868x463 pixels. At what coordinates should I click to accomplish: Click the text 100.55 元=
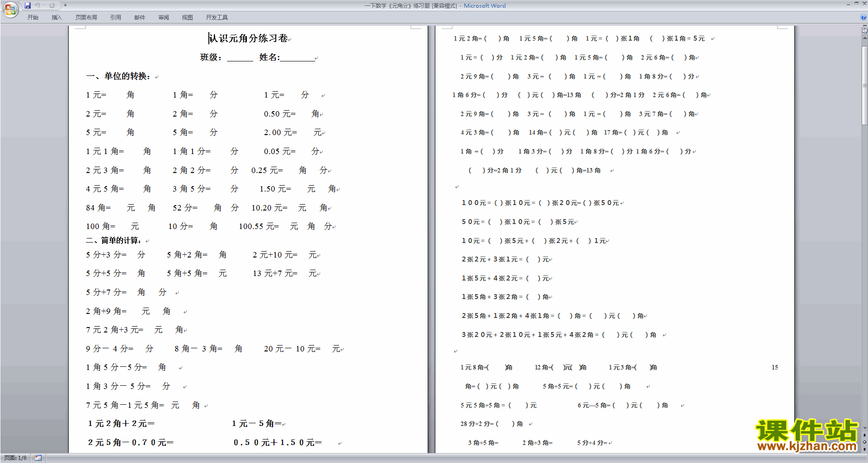point(259,226)
